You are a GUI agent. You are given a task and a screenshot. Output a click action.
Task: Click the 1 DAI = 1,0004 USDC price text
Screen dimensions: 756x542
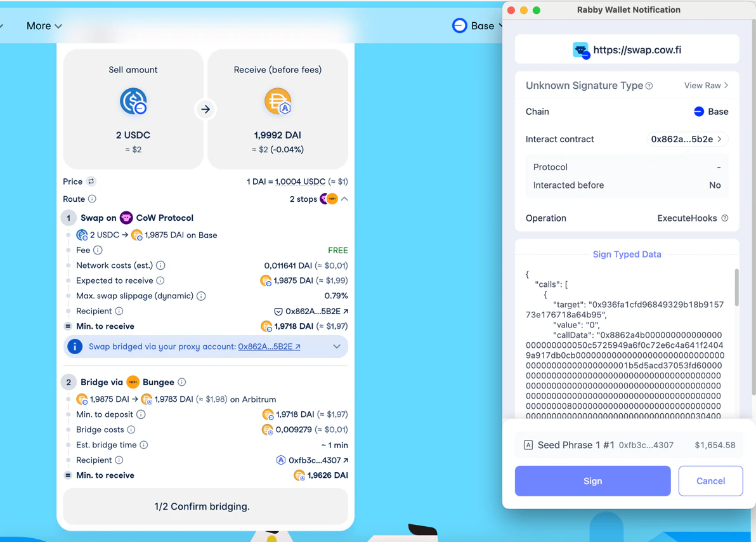pos(286,182)
